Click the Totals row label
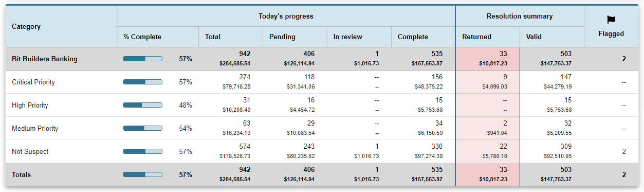Image resolution: width=644 pixels, height=192 pixels. pos(21,175)
